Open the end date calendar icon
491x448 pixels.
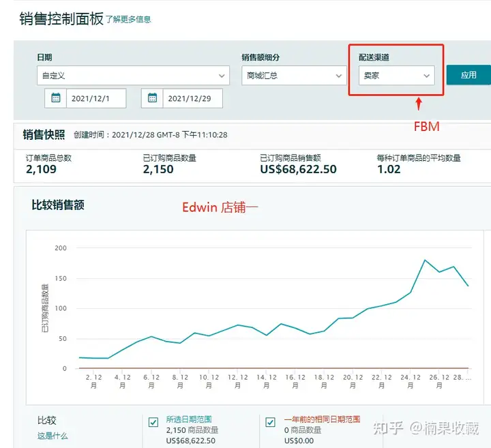click(x=152, y=98)
